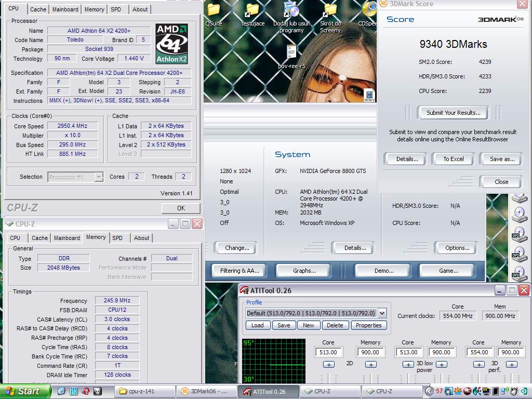Click Options... button in 3DMark06
The image size is (532, 399).
tap(457, 248)
